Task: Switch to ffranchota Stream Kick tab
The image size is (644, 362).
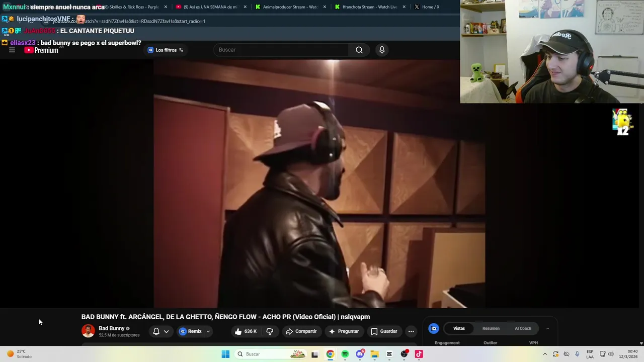Action: tap(370, 7)
